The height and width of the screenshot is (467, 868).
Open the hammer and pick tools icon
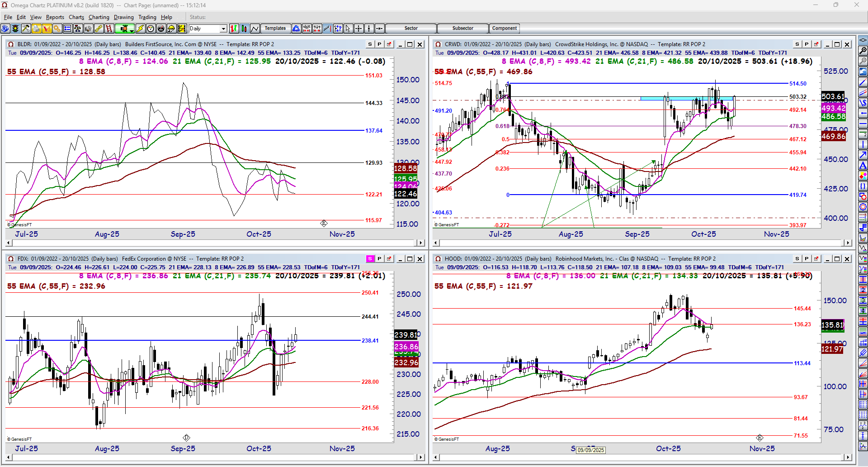(x=26, y=29)
